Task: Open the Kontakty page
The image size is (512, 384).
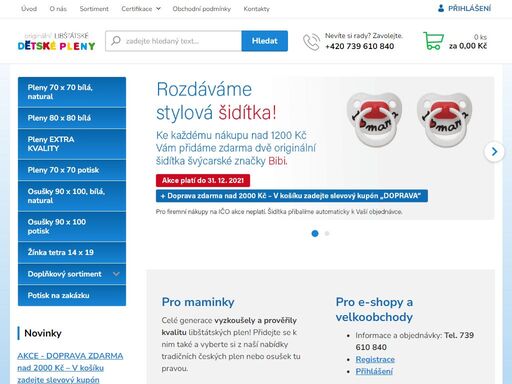Action: [256, 9]
